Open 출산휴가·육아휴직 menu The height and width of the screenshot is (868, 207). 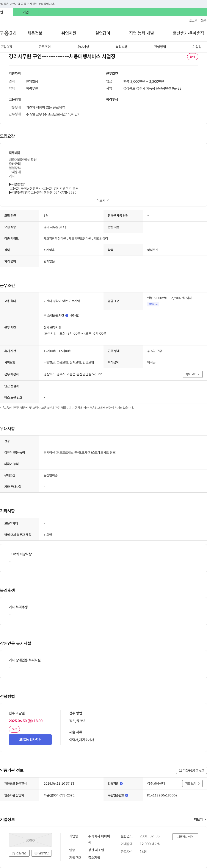pos(188,33)
